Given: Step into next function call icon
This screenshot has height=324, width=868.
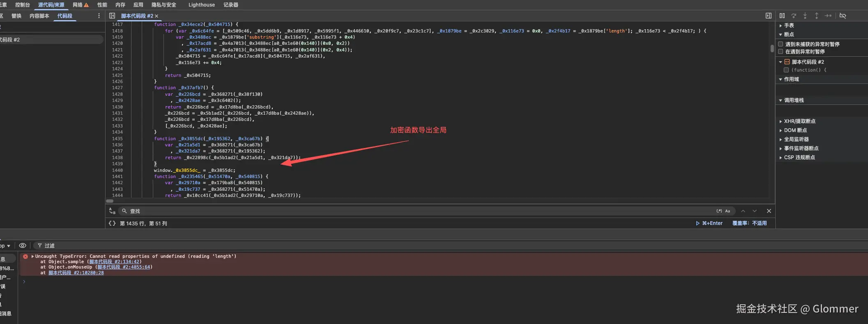Looking at the screenshot, I should (x=805, y=16).
